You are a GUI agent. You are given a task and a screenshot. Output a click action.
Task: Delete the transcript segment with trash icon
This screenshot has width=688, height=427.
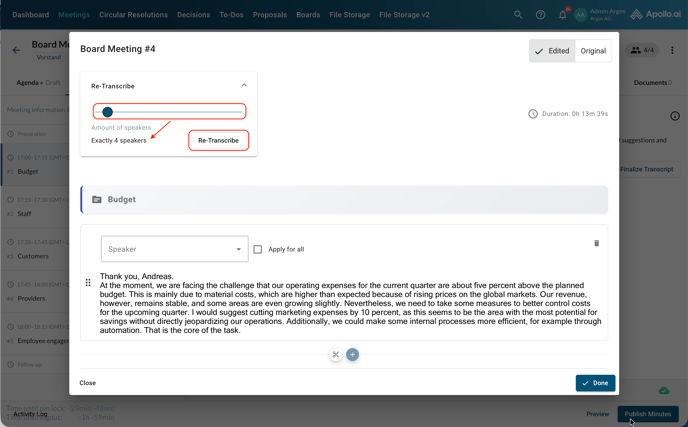pyautogui.click(x=596, y=243)
